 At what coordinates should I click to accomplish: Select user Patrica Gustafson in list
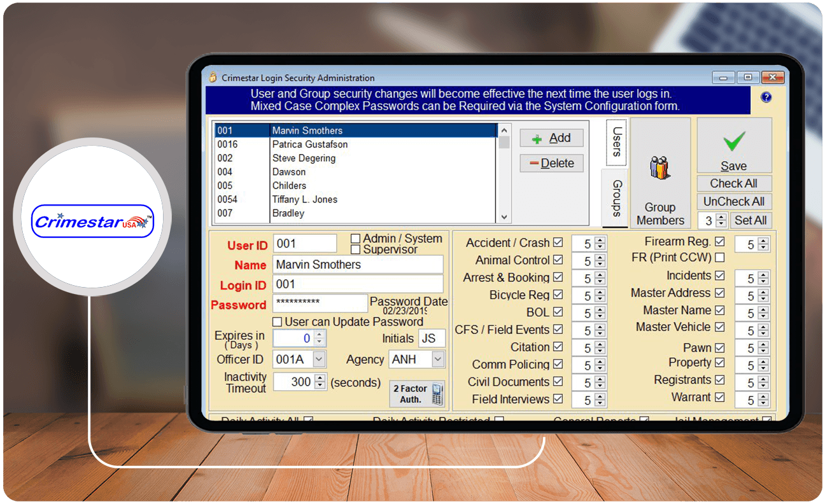355,144
